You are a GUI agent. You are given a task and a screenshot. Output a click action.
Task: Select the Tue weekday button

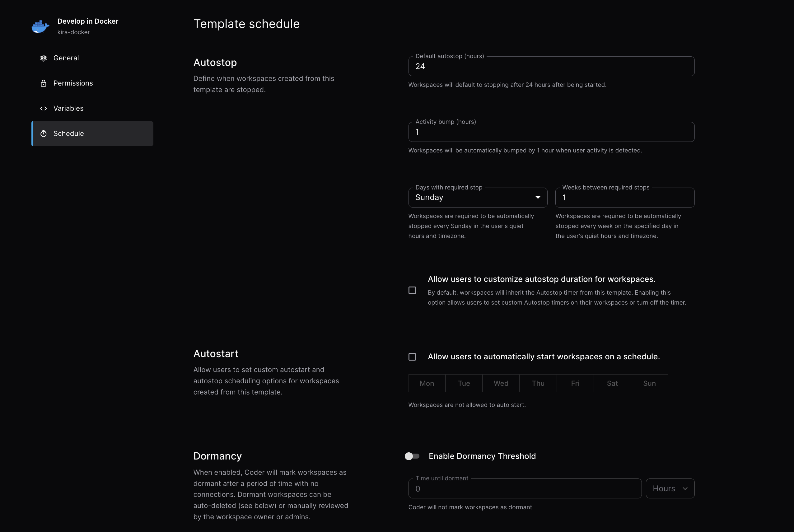(464, 383)
